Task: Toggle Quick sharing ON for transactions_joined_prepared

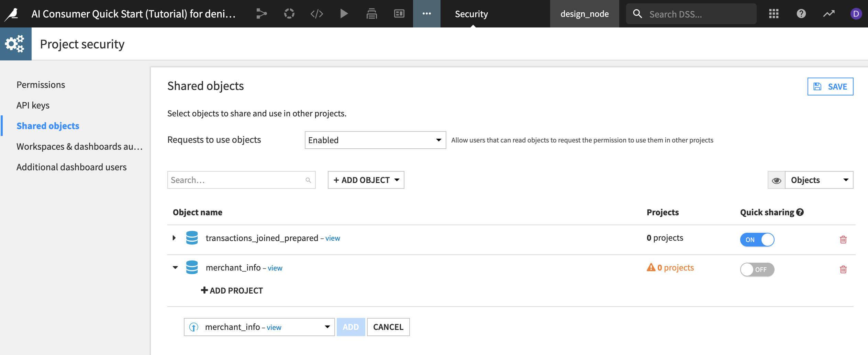Action: (x=757, y=239)
